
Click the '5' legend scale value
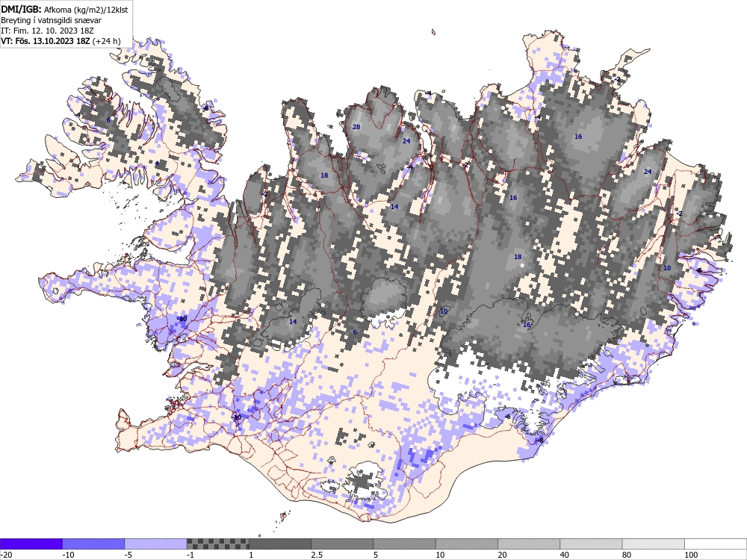click(x=376, y=555)
